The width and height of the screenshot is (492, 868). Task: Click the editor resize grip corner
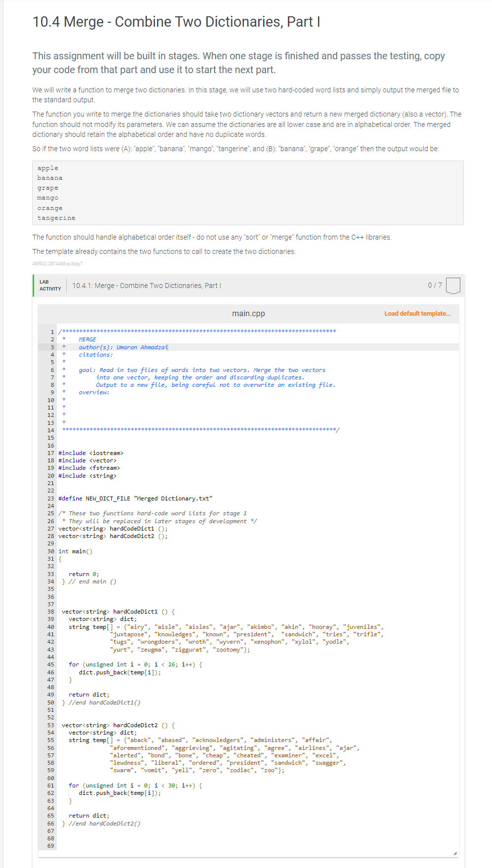click(x=455, y=853)
